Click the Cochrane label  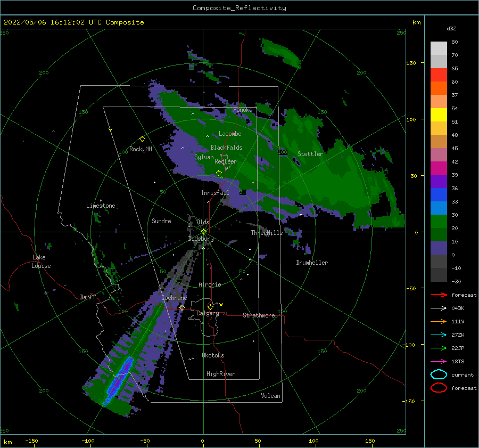[x=174, y=298]
